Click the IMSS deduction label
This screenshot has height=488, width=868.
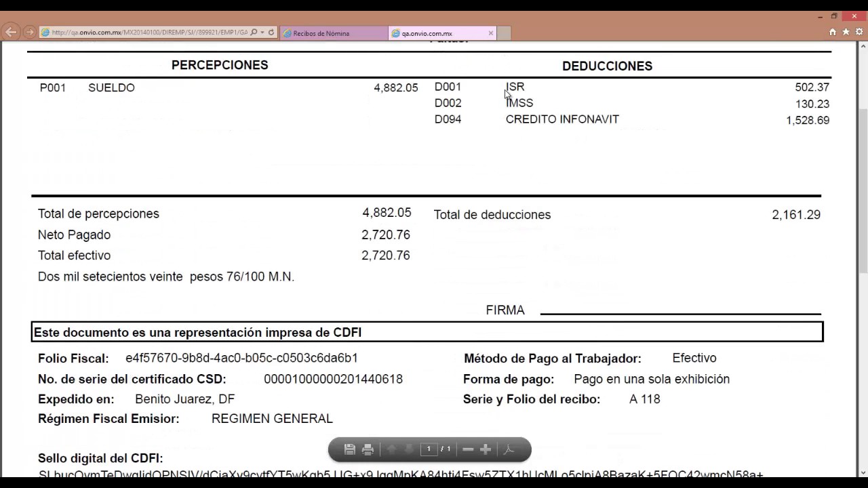pos(519,103)
